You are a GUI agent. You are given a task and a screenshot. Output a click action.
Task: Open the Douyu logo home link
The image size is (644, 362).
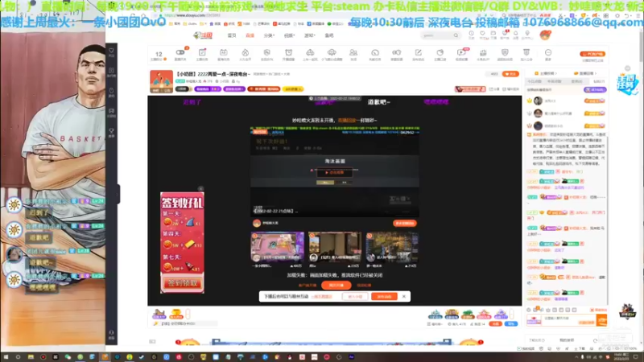203,35
